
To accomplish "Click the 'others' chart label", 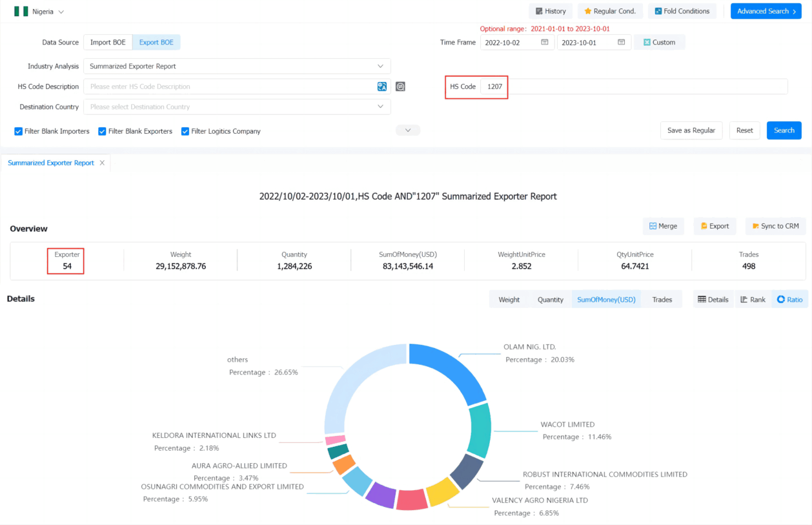I will 238,360.
